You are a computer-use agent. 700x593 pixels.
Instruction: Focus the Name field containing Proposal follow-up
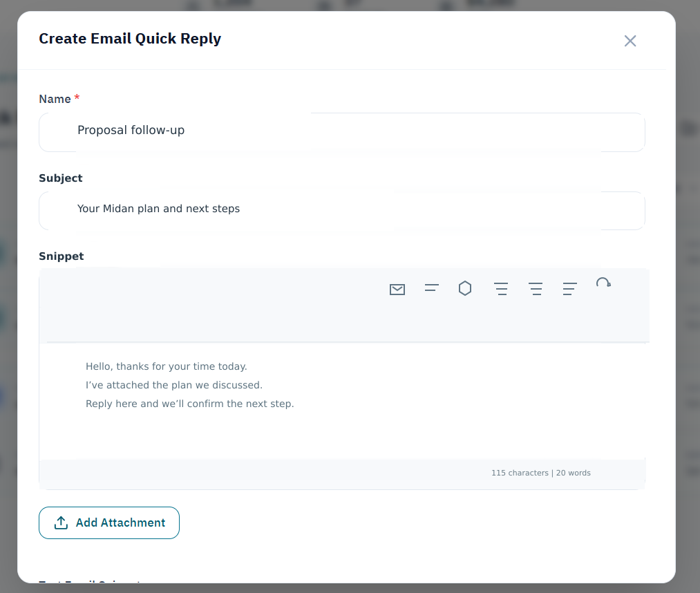342,132
